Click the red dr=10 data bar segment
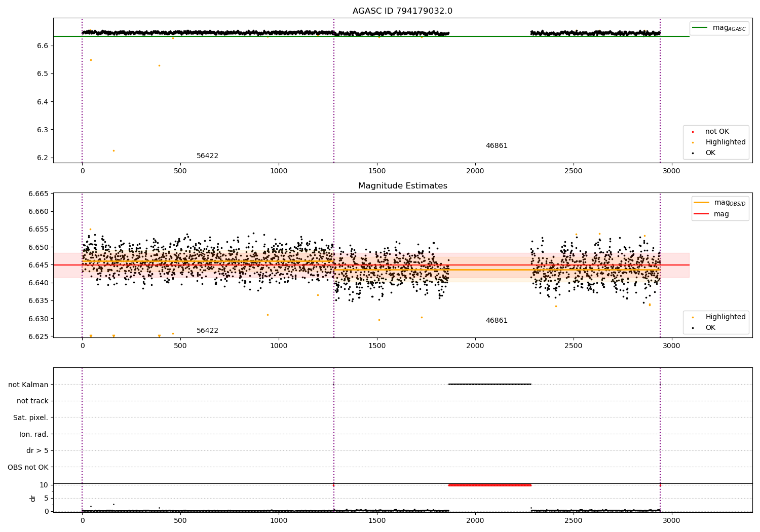 point(489,485)
